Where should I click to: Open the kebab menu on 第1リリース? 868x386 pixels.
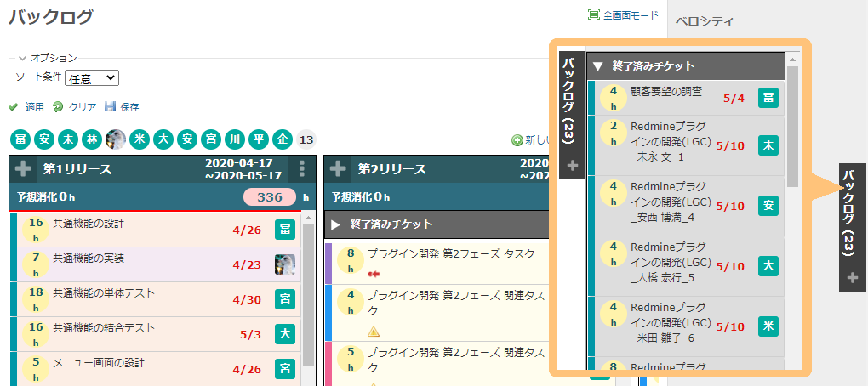click(x=302, y=168)
